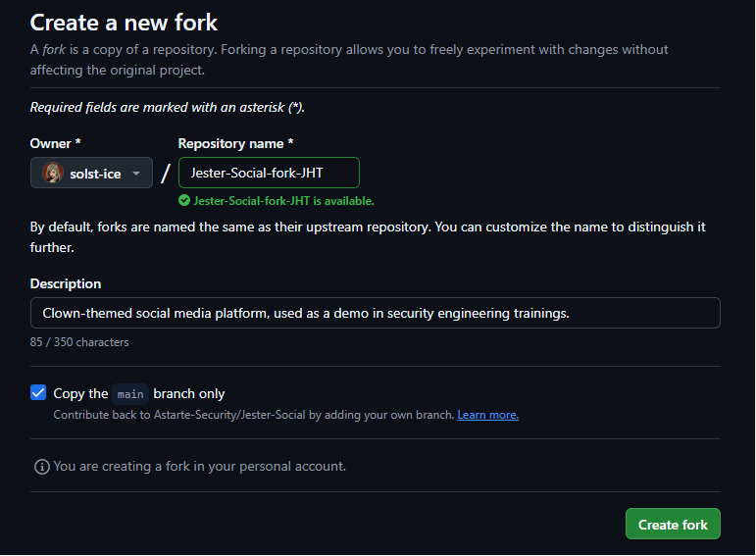Image resolution: width=756 pixels, height=556 pixels.
Task: Click the solst-ice owner avatar
Action: 53,174
